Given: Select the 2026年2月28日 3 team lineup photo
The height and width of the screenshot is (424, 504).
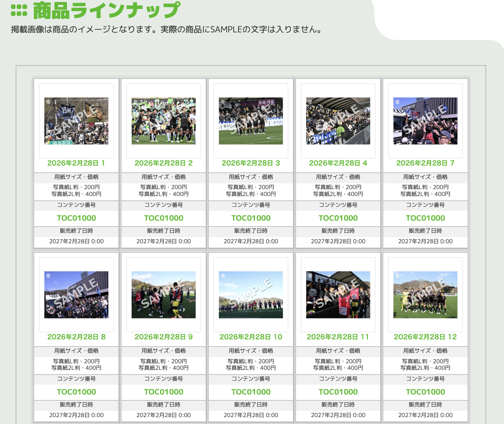Looking at the screenshot, I should (x=251, y=121).
